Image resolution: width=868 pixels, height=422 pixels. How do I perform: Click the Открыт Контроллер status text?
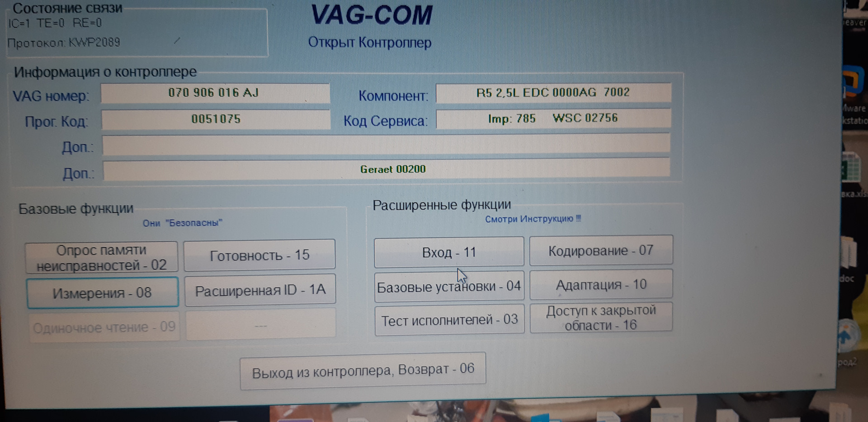[370, 42]
